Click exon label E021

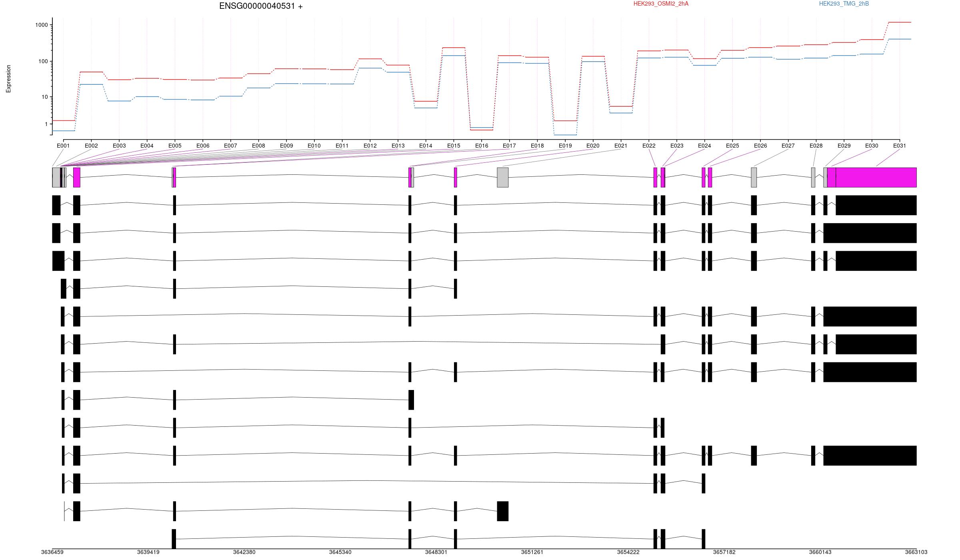pos(621,146)
